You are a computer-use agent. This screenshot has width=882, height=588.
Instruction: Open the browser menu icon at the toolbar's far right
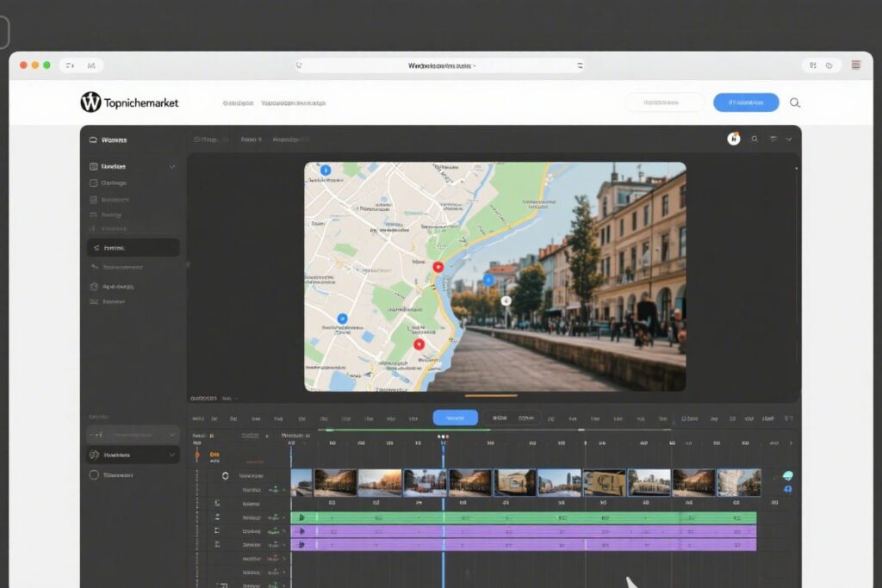855,65
